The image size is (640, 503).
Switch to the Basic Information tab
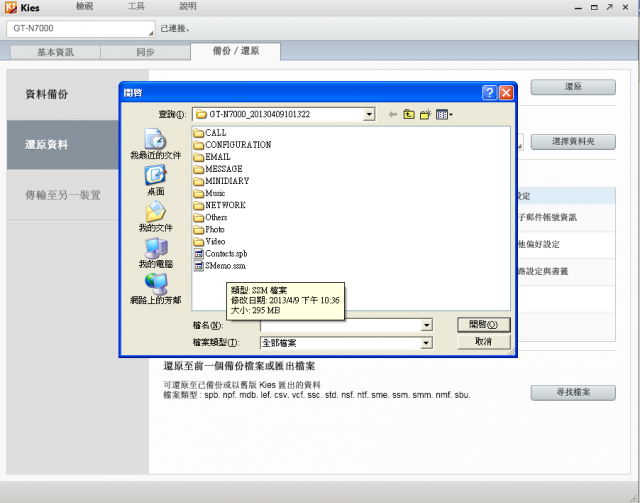point(55,52)
